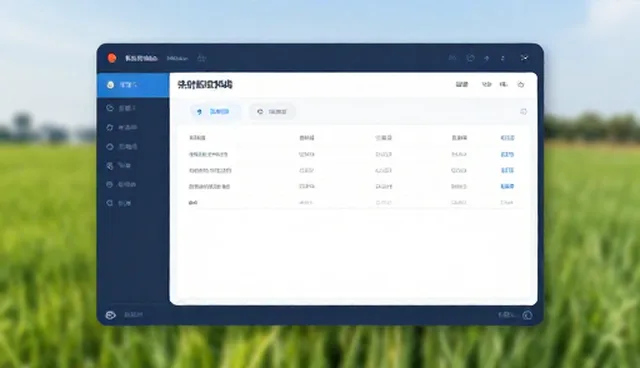Viewport: 640px width, 368px height.
Task: Open the blue link in the table header row
Action: (x=507, y=138)
